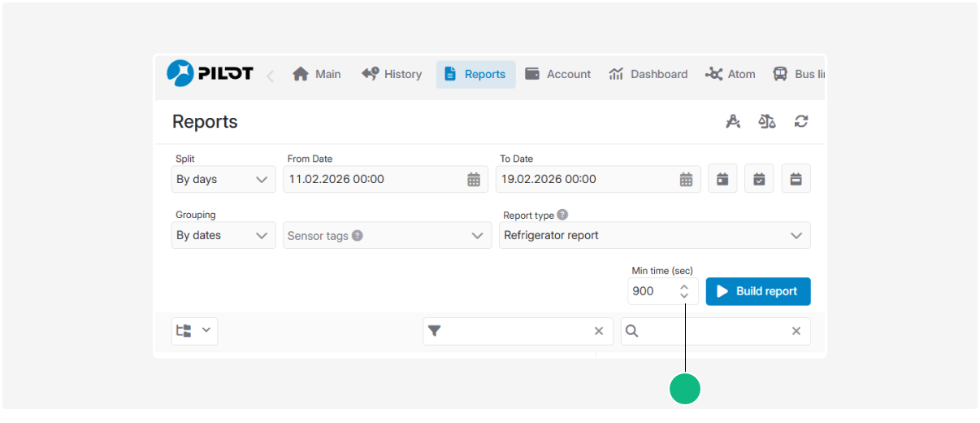Image resolution: width=980 pixels, height=423 pixels.
Task: Click the Report type help icon
Action: [562, 216]
